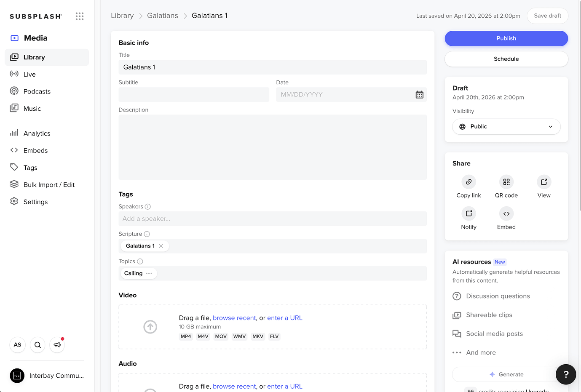The image size is (581, 392).
Task: Click the Publish button
Action: [x=506, y=38]
